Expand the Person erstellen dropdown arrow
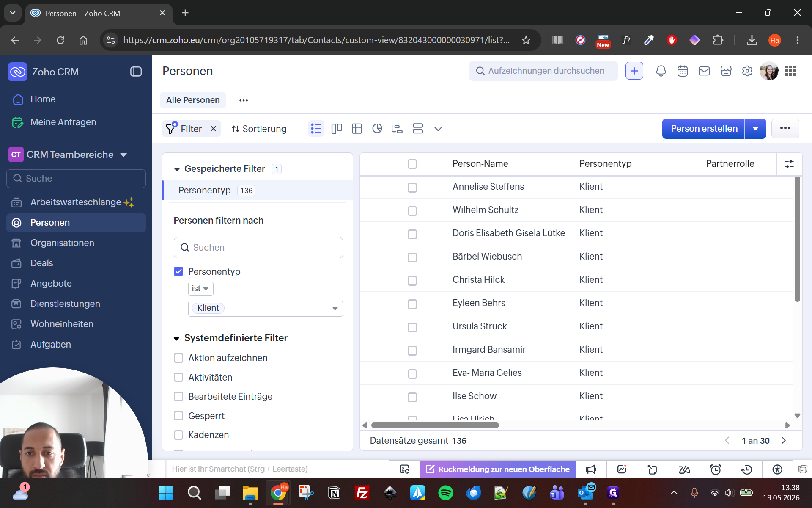812x508 pixels. [755, 129]
